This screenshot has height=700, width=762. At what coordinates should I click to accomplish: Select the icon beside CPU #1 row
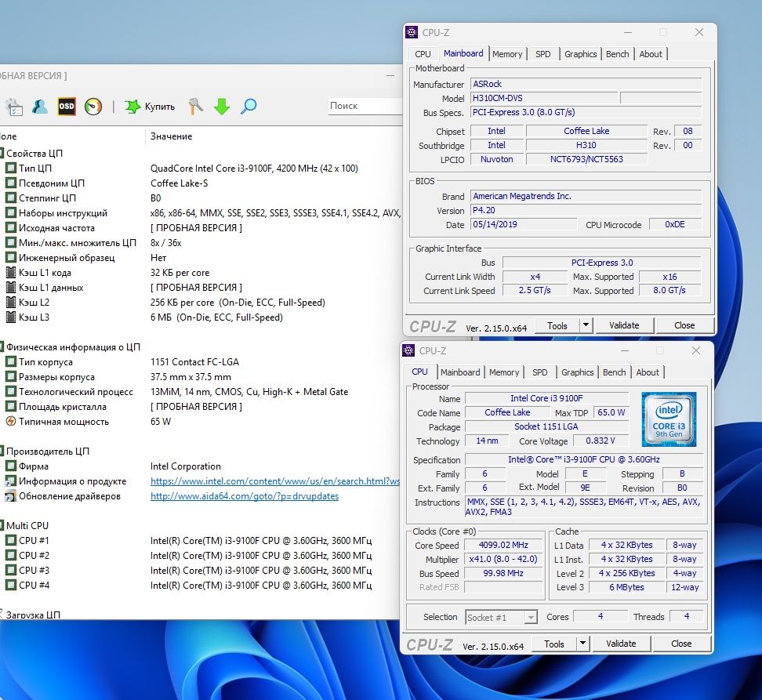click(11, 541)
